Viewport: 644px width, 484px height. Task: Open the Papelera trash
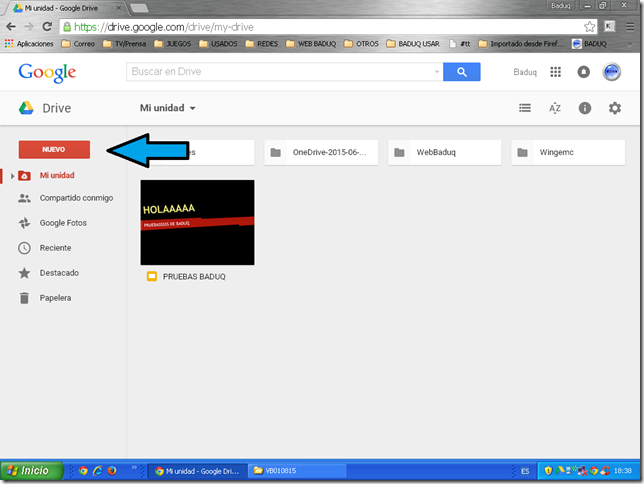[55, 298]
